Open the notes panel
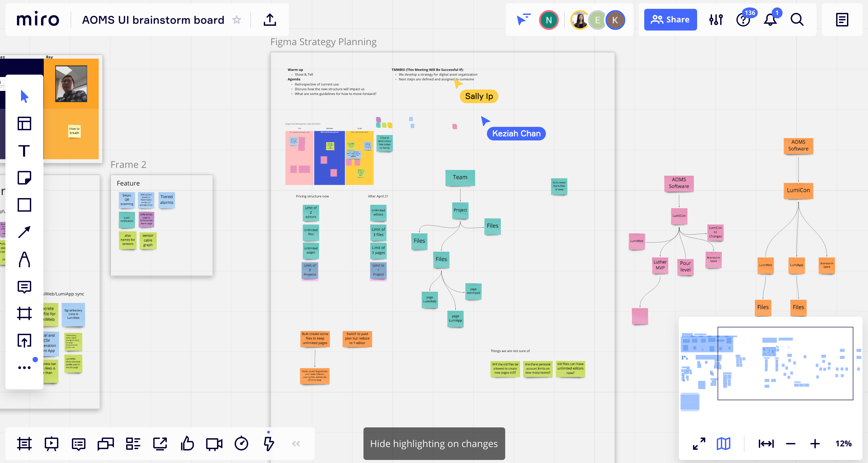Viewport: 868px width, 463px height. click(842, 20)
